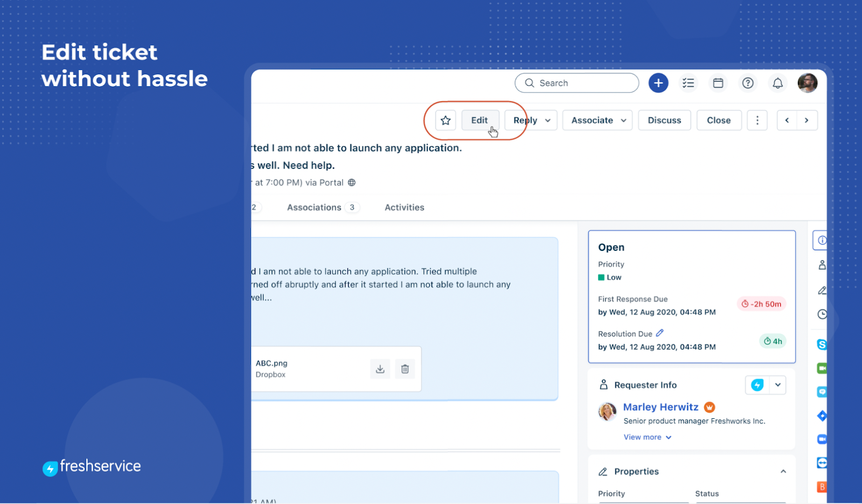Click the 4h resolution timer badge
Viewport: 862px width, 504px height.
click(x=773, y=341)
